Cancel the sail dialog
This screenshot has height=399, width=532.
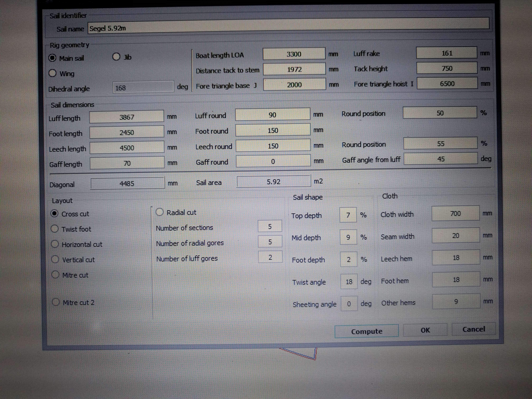point(473,329)
